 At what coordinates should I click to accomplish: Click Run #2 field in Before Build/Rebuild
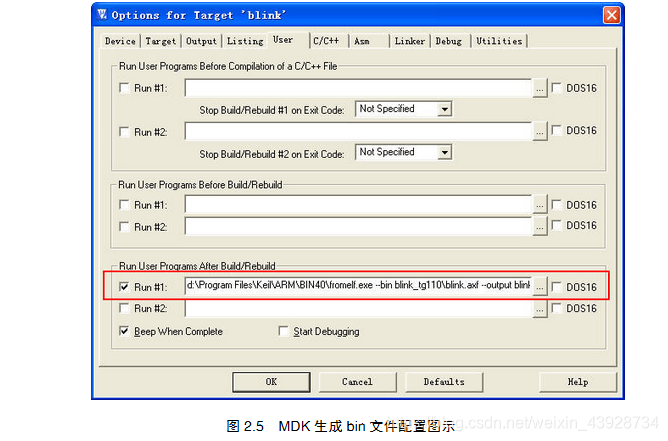(358, 226)
